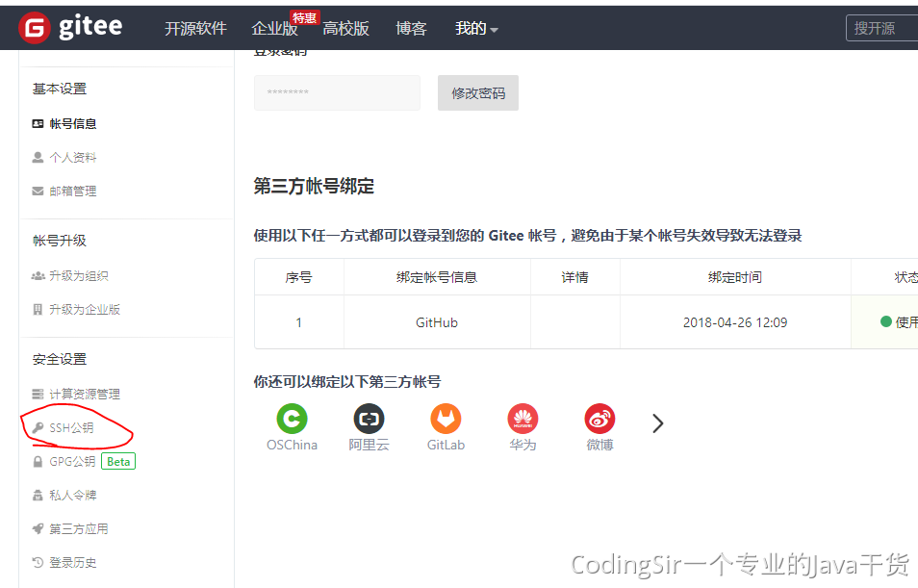Show more third-party accounts with right chevron

[x=658, y=423]
